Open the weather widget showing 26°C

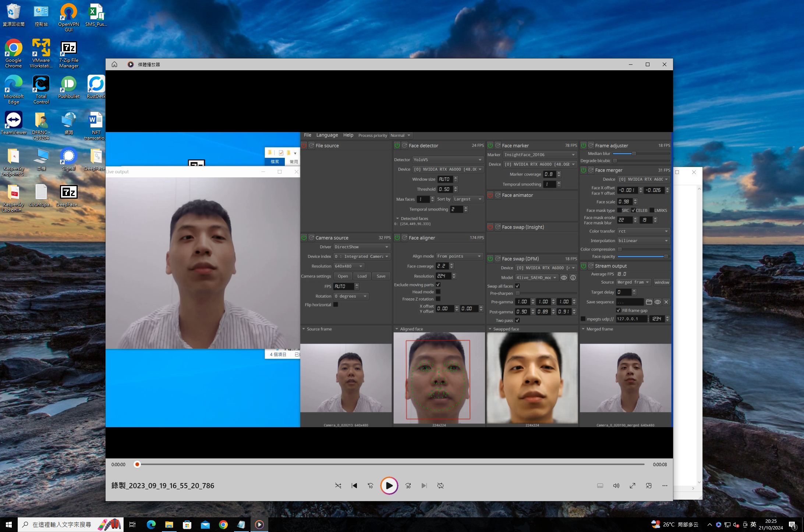click(675, 525)
